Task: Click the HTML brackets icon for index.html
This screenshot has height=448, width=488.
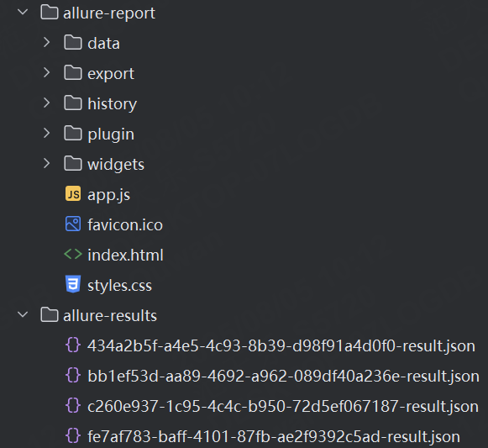Action: click(73, 254)
